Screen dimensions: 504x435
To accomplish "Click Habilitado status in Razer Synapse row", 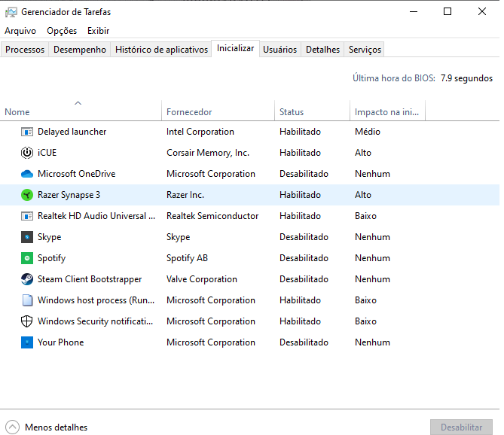I will (300, 195).
